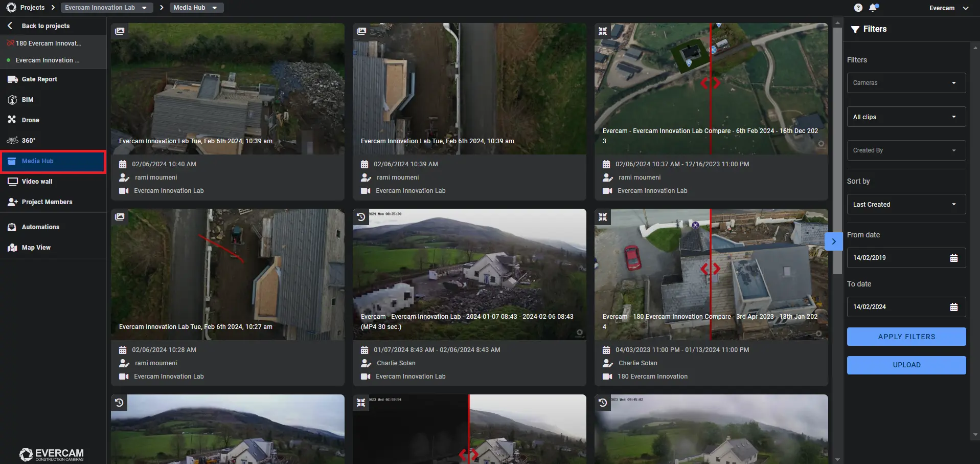Select the Video wall menu item
The height and width of the screenshot is (464, 980).
coord(53,182)
